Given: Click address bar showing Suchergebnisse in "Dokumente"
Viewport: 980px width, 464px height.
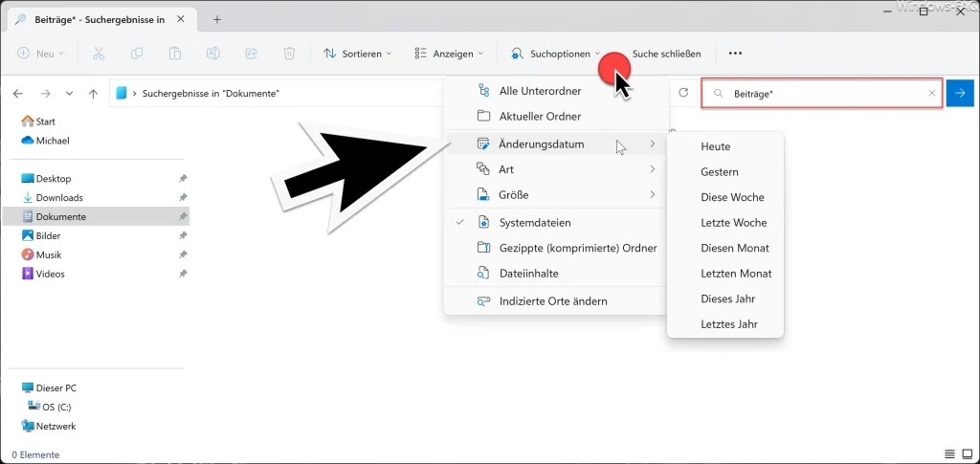Looking at the screenshot, I should tap(278, 93).
